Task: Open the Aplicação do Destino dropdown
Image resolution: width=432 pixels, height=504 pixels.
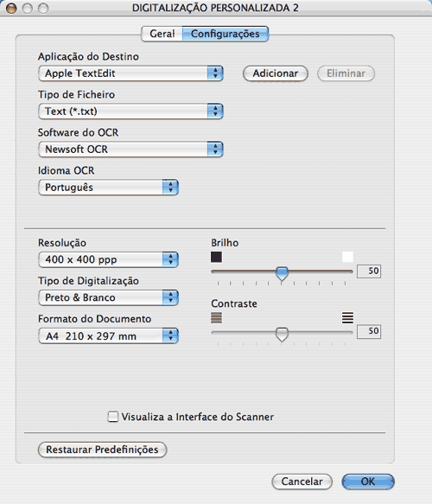Action: click(130, 73)
